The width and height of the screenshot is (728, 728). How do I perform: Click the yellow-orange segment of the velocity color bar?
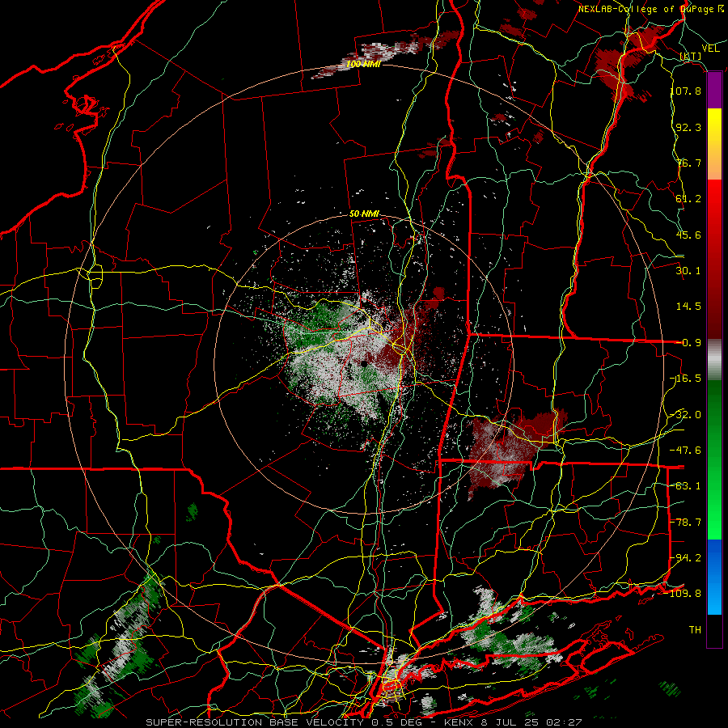(x=714, y=144)
